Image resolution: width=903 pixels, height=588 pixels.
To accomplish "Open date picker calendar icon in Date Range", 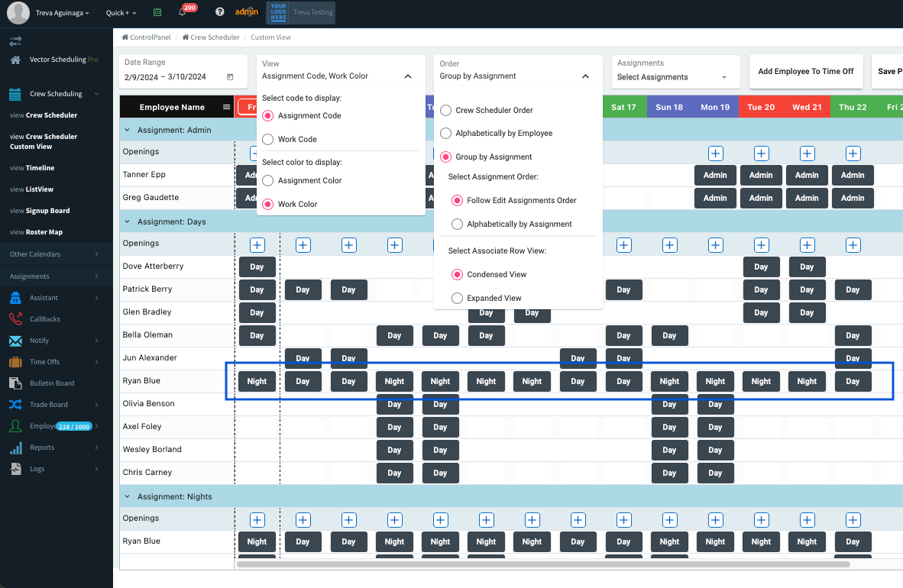I will pos(230,76).
